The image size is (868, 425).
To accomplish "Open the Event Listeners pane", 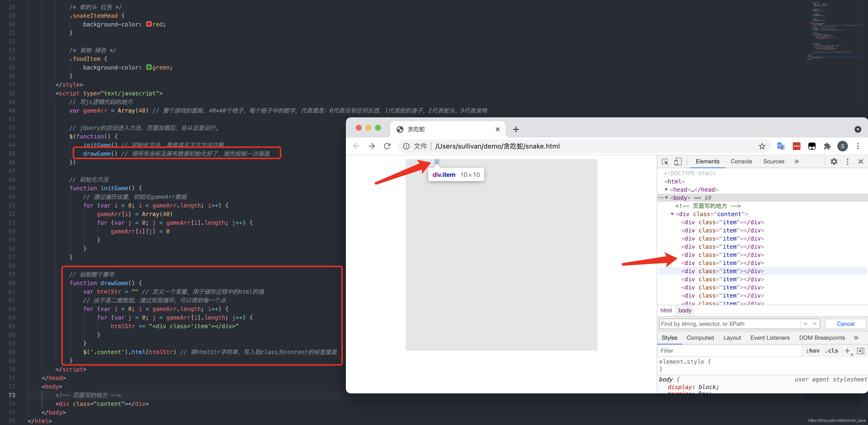I will tap(770, 338).
